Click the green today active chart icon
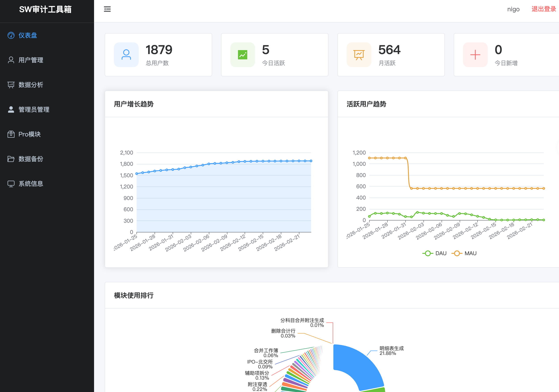 [242, 55]
